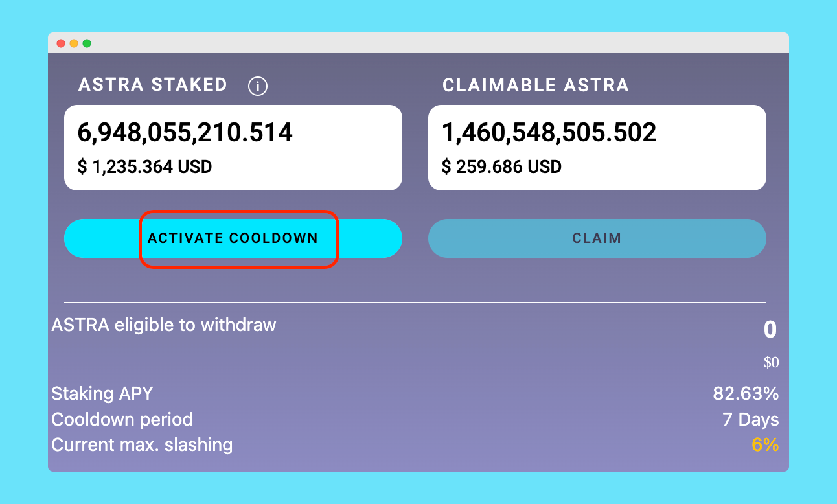Click the claimable amount 1,460,548,505.502
The width and height of the screenshot is (837, 504).
[x=549, y=133]
